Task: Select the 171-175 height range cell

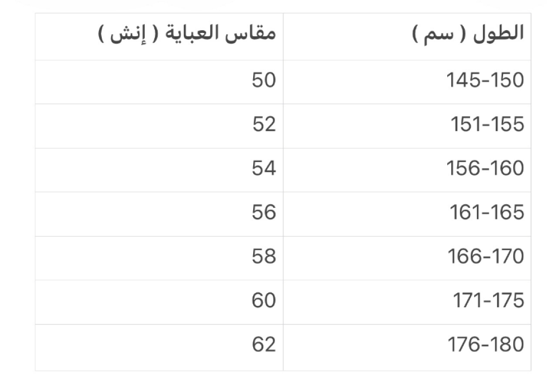Action: click(488, 301)
